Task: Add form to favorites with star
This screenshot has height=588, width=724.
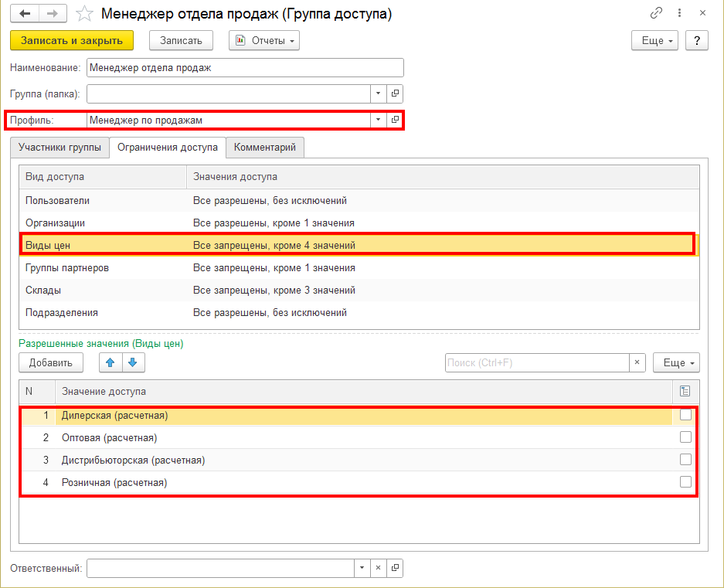Action: click(86, 14)
